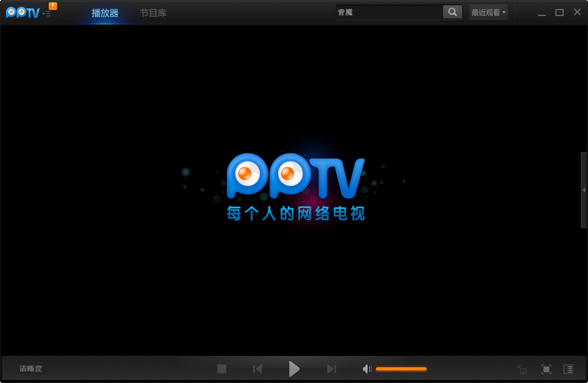Open the 清晰度 quality selector
Screen dimensions: 588x383
31,369
